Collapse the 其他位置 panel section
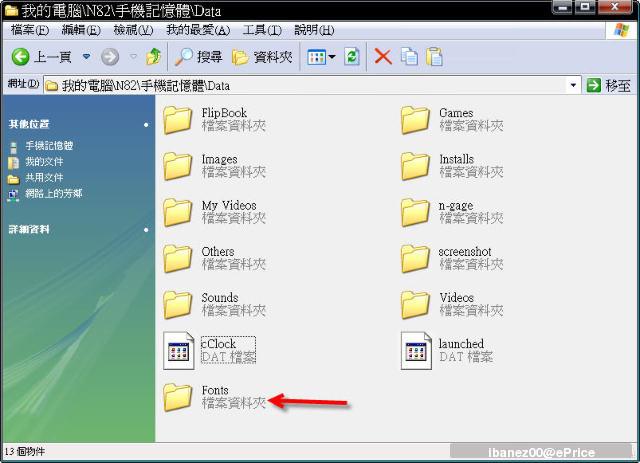 coord(146,125)
